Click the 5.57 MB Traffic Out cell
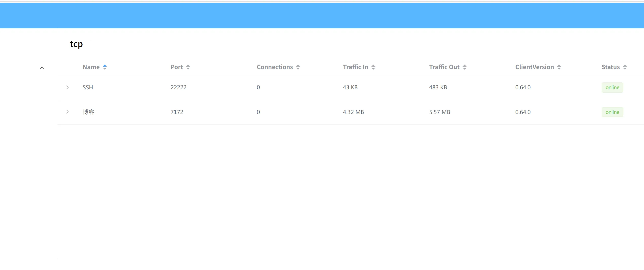644x270 pixels. click(439, 112)
